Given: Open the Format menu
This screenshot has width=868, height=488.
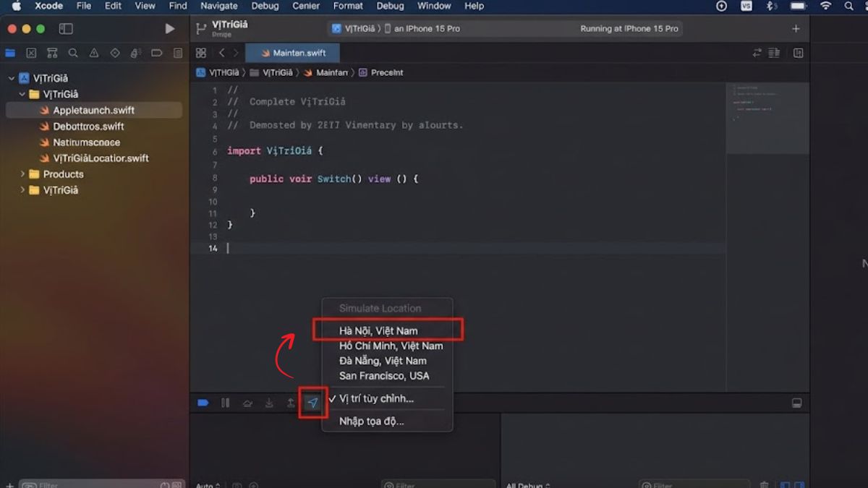Looking at the screenshot, I should 348,6.
